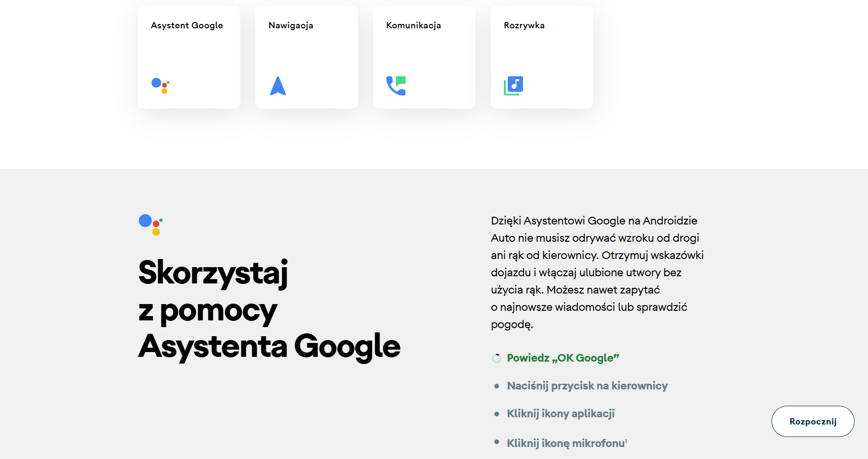Open the Rozrywka card
The image size is (868, 459).
(542, 57)
